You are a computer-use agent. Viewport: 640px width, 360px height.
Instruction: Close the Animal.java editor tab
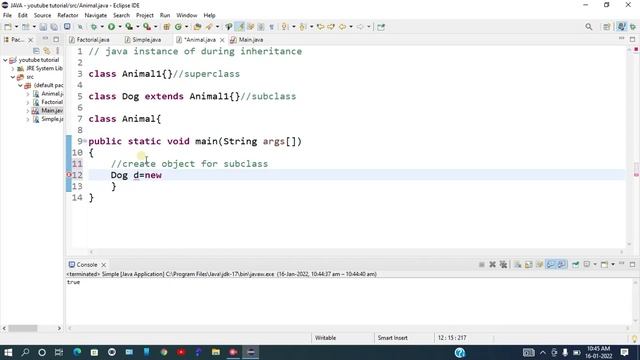(x=222, y=40)
